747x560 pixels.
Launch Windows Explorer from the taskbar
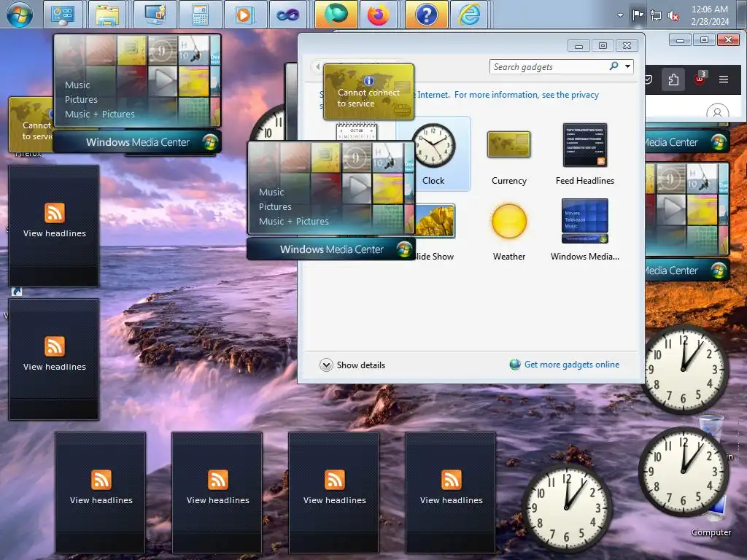pos(107,15)
